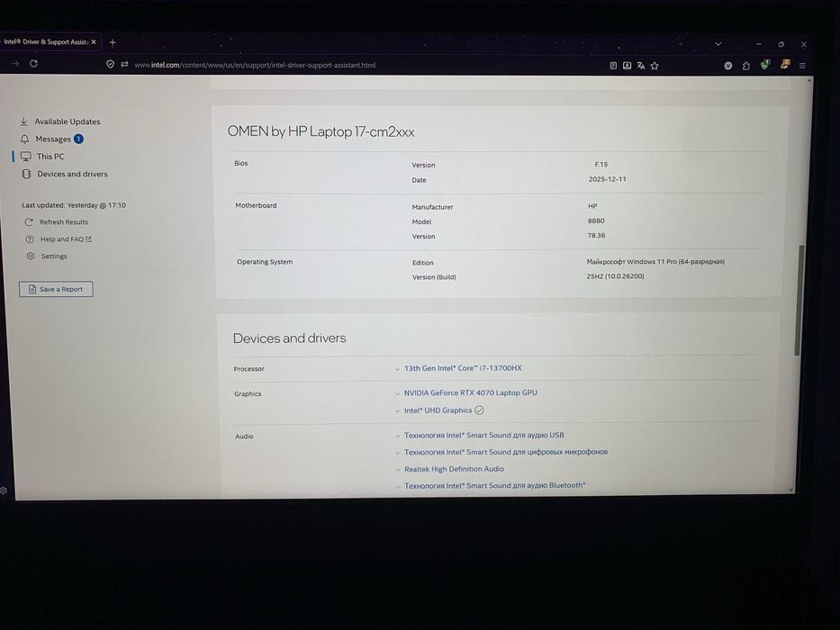
Task: Open a new browser tab
Action: point(113,42)
